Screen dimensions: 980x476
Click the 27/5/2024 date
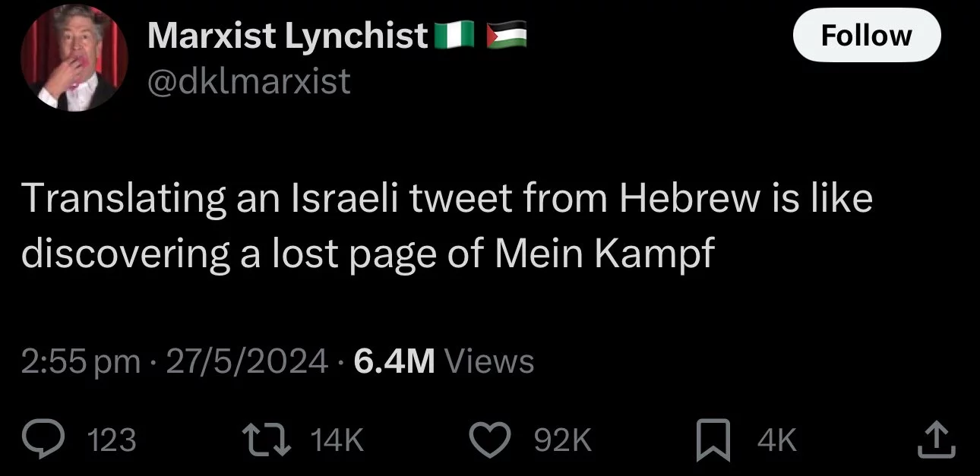click(x=247, y=361)
